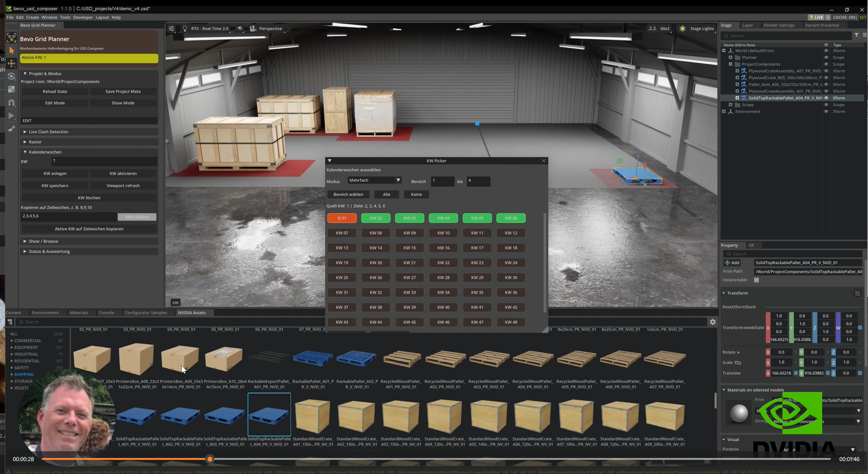
Task: Click the Bereich bis value field
Action: (479, 181)
